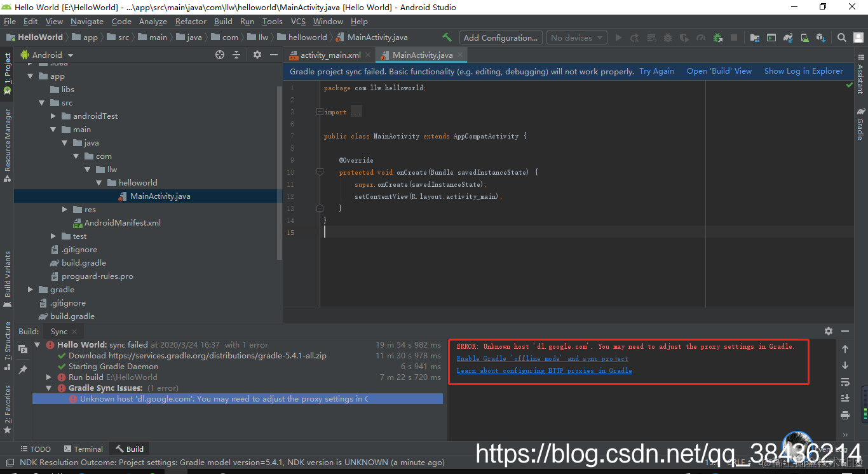Select MainActivity.java in project tree
The width and height of the screenshot is (868, 474).
coord(147,196)
